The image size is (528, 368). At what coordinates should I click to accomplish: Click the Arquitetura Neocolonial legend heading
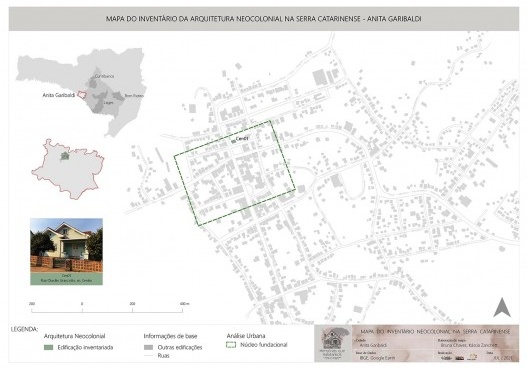[74, 336]
